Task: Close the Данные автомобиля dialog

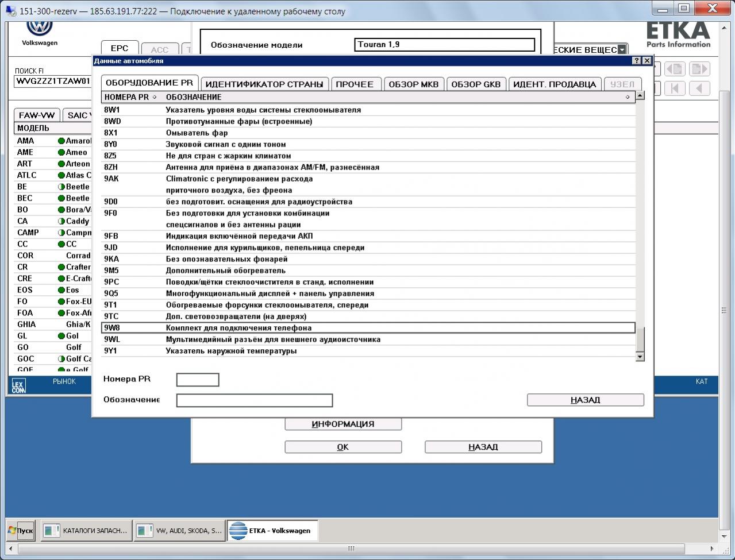Action: (647, 61)
